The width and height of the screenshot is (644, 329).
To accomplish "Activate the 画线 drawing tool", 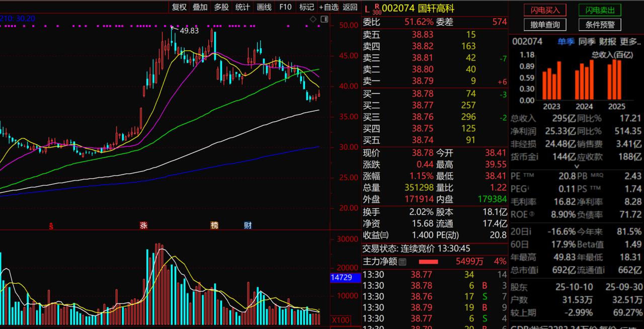I will pyautogui.click(x=264, y=7).
